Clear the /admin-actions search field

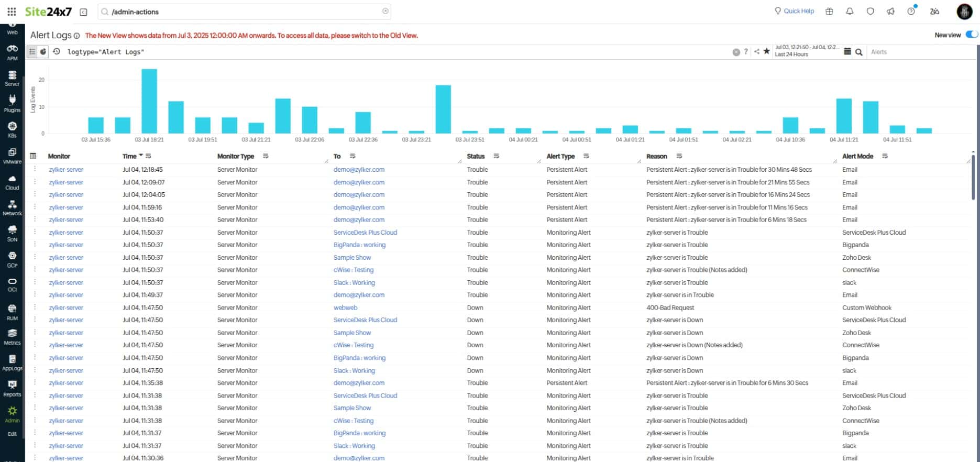(386, 11)
